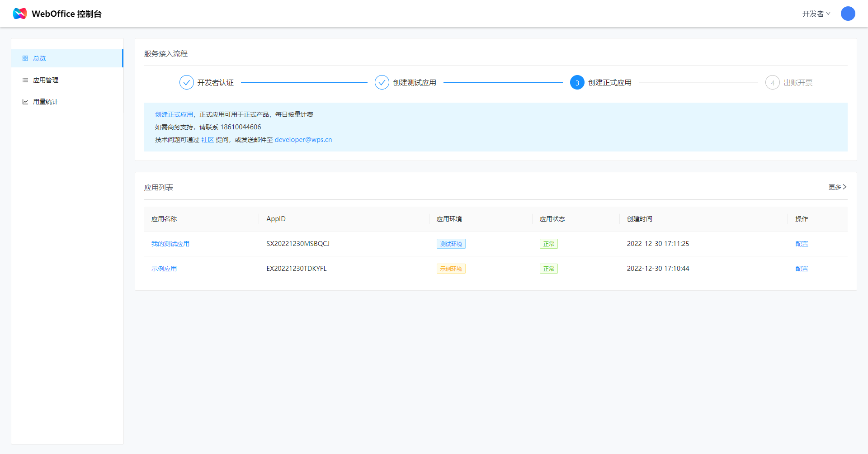Image resolution: width=868 pixels, height=454 pixels.
Task: Click the developer@wps.cn email link
Action: coord(303,140)
